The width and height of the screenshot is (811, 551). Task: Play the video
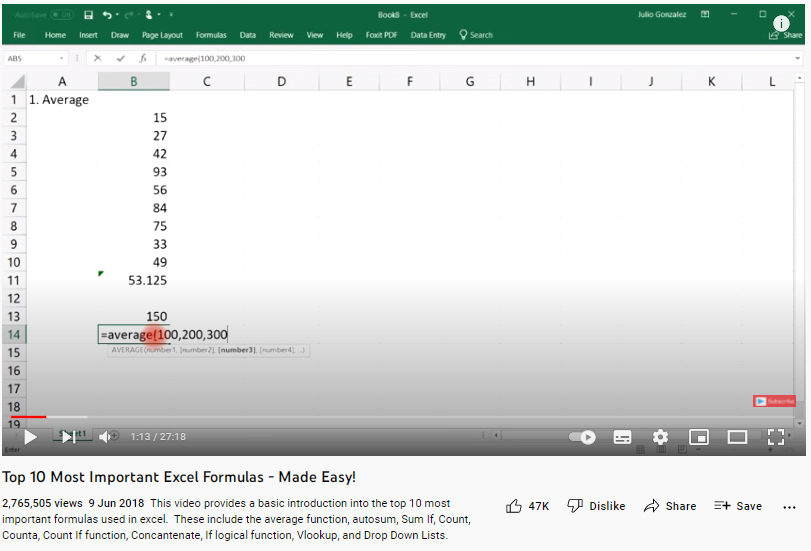pyautogui.click(x=31, y=437)
